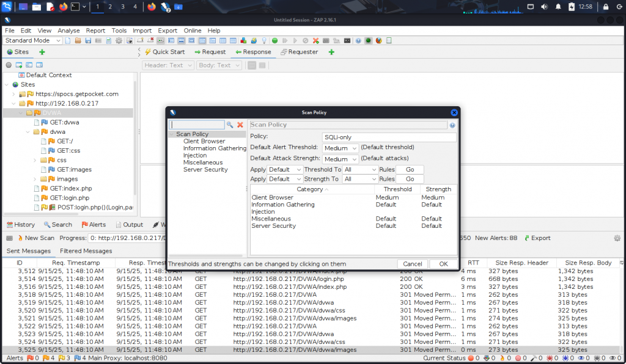This screenshot has width=626, height=364.
Task: Switch to the Alerts tab
Action: (x=94, y=225)
